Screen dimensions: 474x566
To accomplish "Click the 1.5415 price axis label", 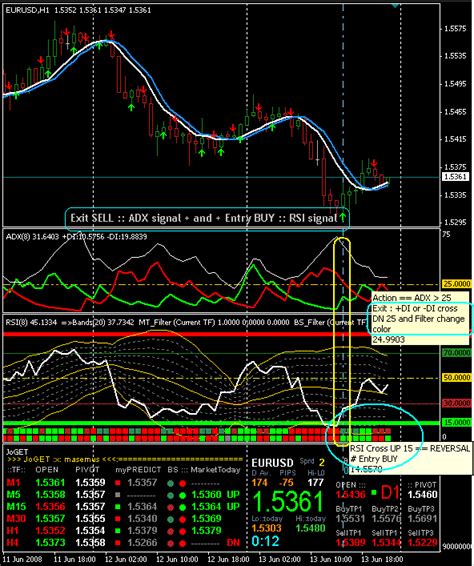I will point(455,139).
